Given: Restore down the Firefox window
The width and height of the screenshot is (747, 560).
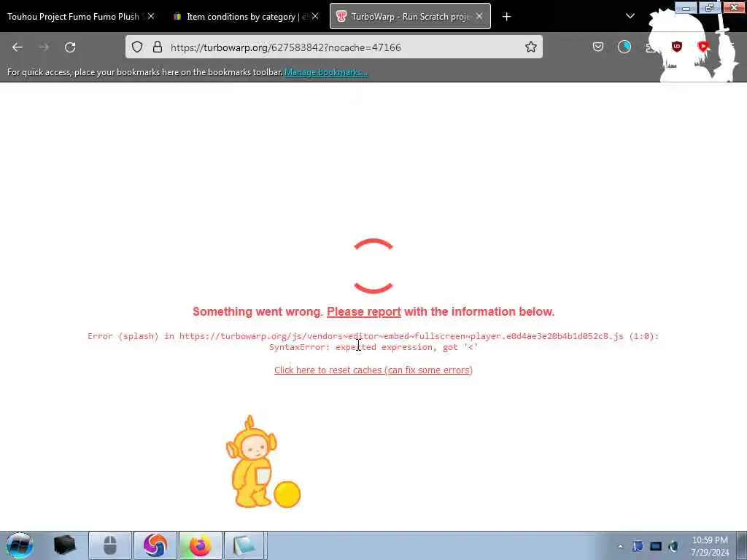Looking at the screenshot, I should coord(709,8).
